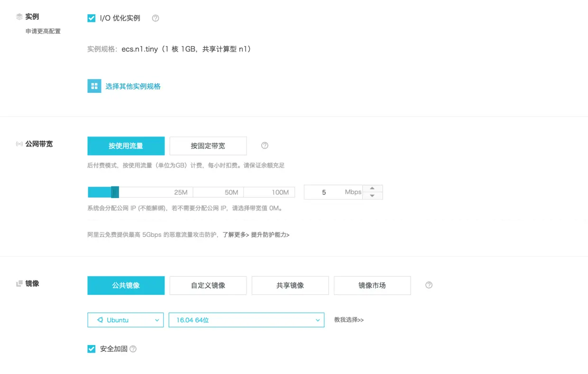This screenshot has width=588, height=374.
Task: Open the help icon beside 镜像市场
Action: click(x=429, y=285)
